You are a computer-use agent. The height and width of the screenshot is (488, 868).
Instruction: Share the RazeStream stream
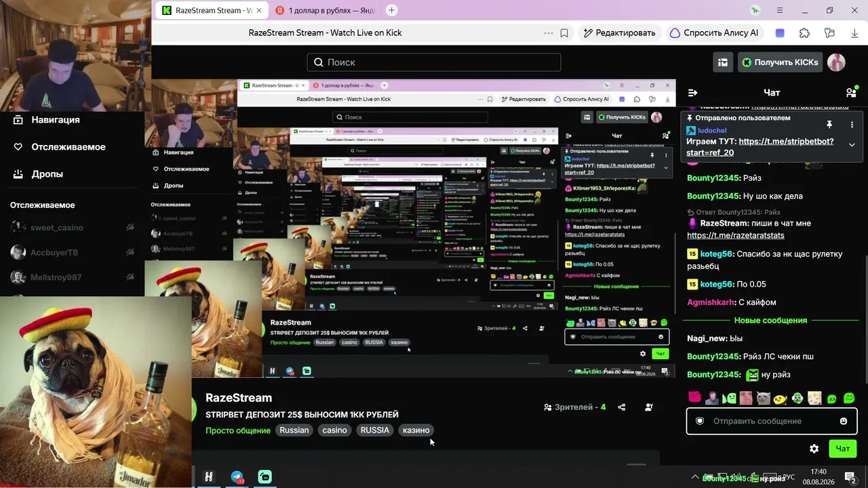pos(622,407)
